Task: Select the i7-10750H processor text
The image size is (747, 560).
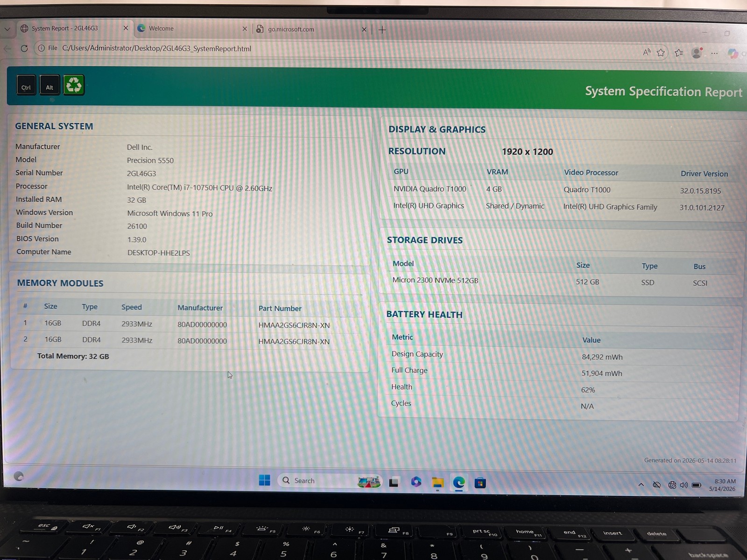Action: [x=199, y=188]
